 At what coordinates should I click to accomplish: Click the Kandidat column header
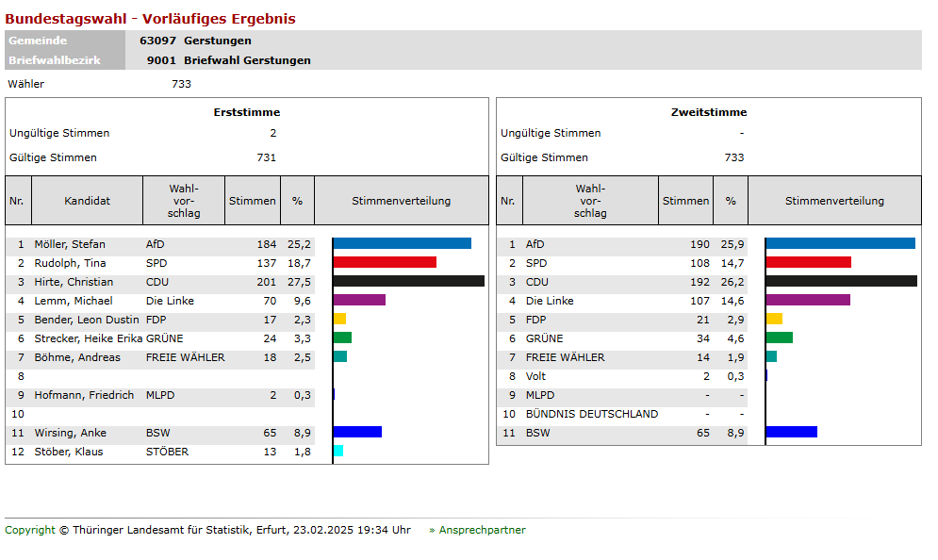coord(88,201)
